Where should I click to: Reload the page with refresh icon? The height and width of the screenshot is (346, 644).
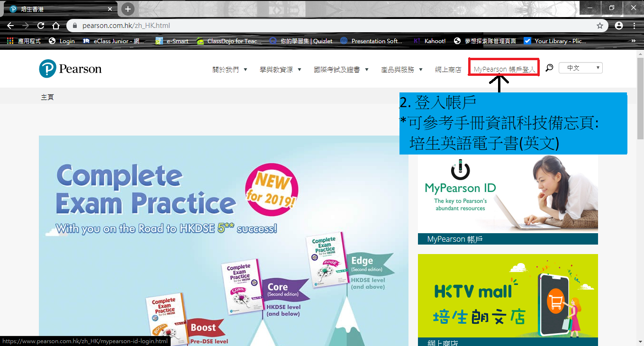pyautogui.click(x=41, y=26)
